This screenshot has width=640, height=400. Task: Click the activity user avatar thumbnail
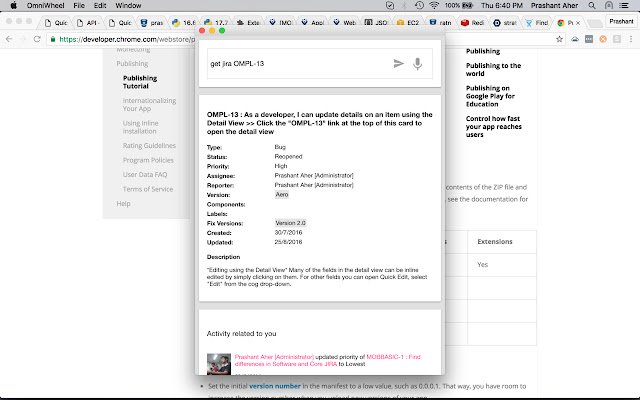[219, 364]
